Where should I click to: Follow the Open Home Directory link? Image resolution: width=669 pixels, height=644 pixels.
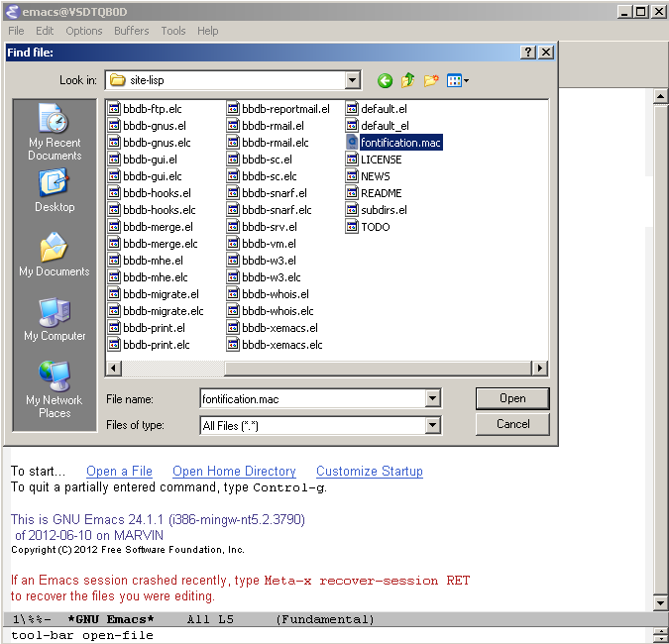coord(234,471)
